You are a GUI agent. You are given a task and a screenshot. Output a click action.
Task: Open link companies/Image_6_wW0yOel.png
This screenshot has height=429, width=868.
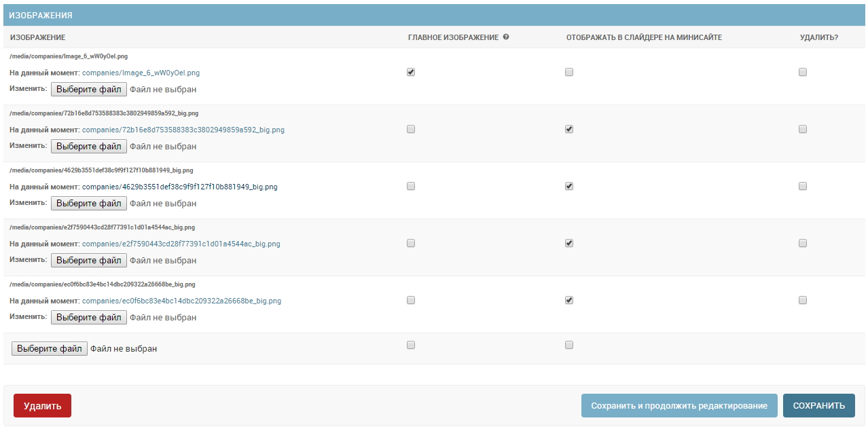coord(141,73)
